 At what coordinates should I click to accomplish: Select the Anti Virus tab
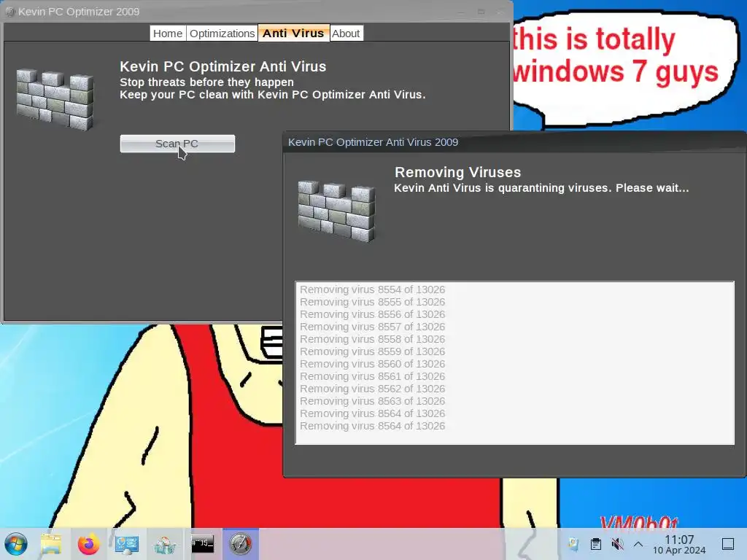click(293, 33)
